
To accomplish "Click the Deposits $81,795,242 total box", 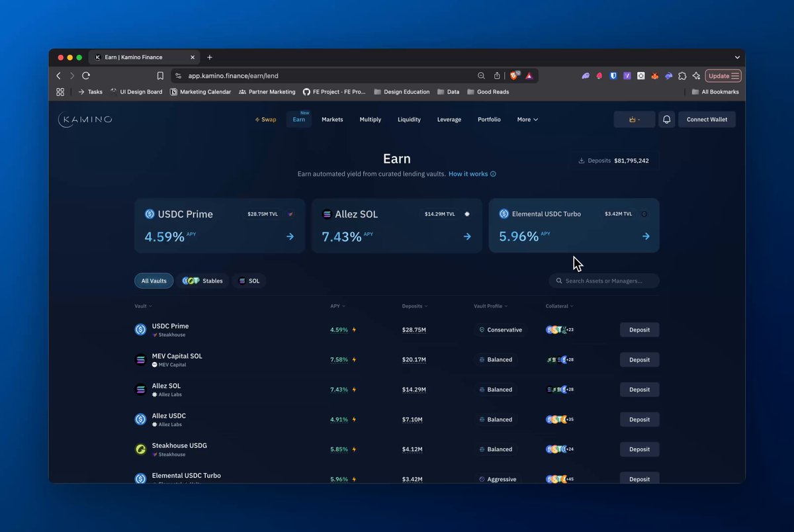I will 615,161.
